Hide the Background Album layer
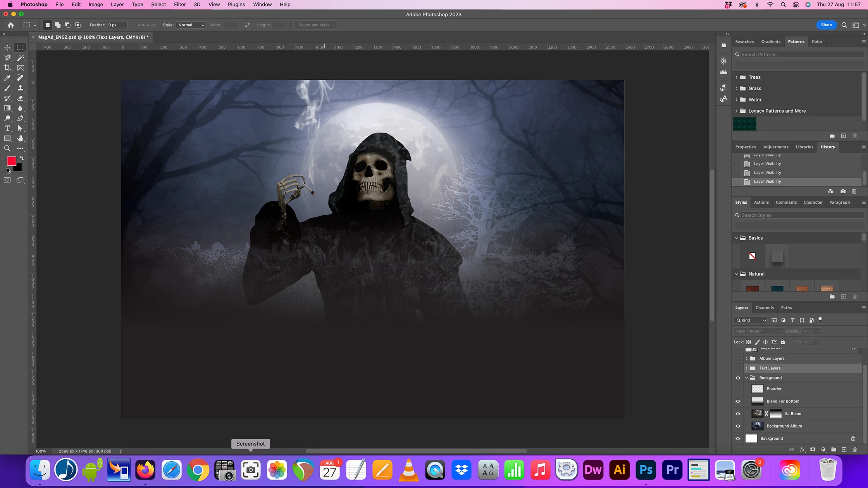The height and width of the screenshot is (488, 868). click(x=738, y=426)
